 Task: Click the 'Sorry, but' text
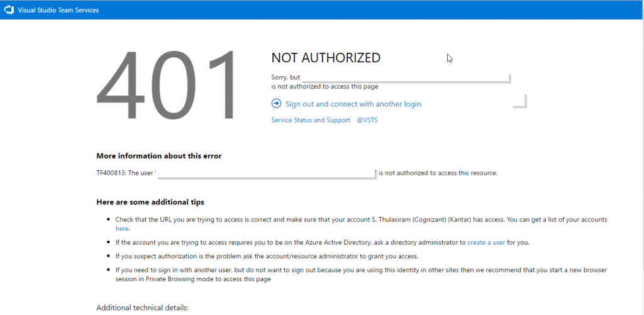(286, 77)
